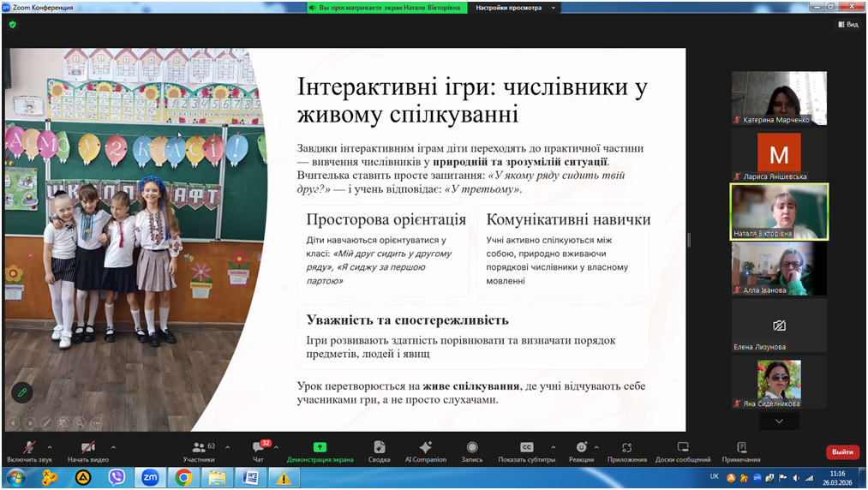Start camera with Начать видео button
This screenshot has width=868, height=490.
[x=87, y=451]
